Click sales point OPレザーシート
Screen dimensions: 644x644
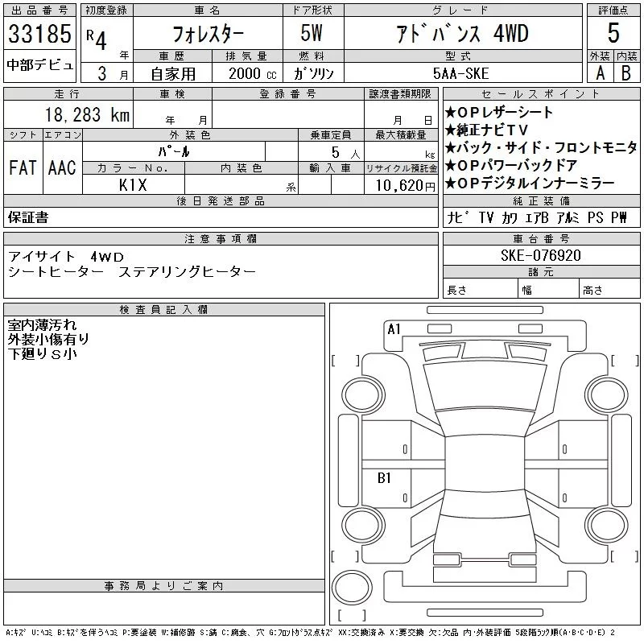(499, 112)
